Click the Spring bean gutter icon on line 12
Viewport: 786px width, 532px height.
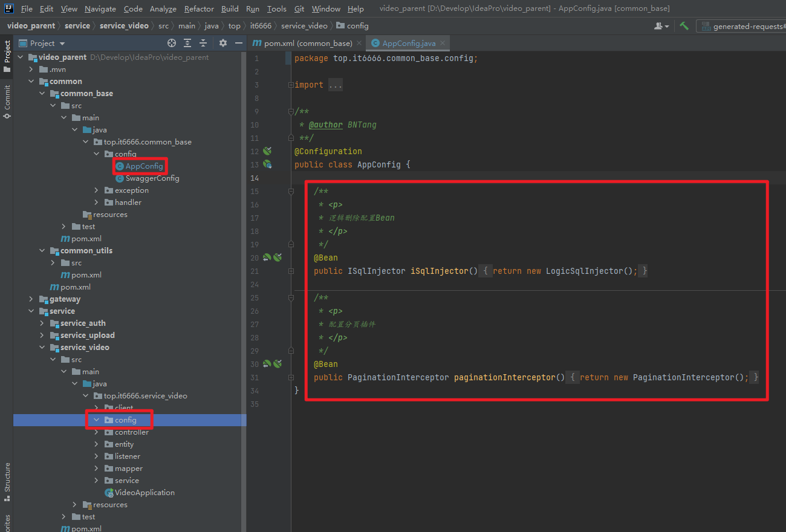click(267, 151)
